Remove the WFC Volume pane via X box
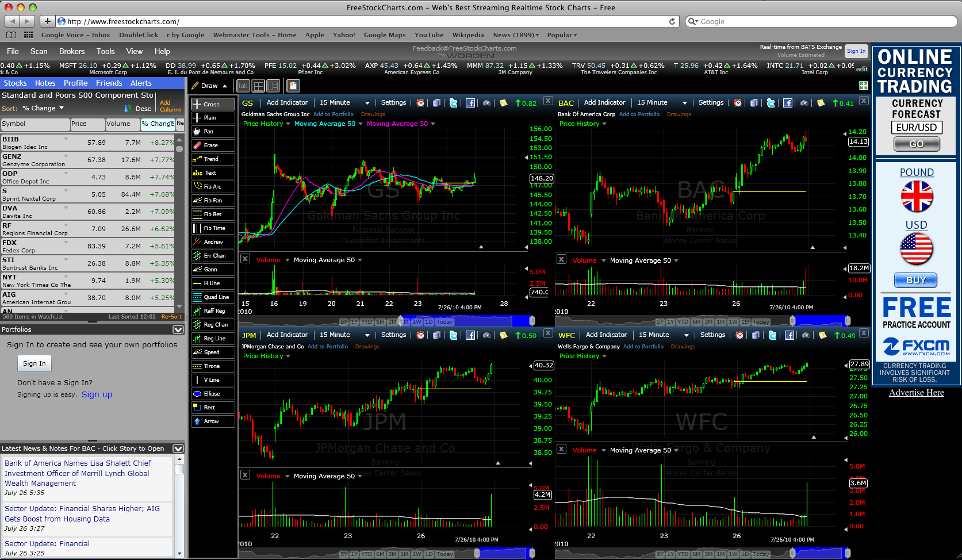Viewport: 962px width, 560px height. [561, 449]
